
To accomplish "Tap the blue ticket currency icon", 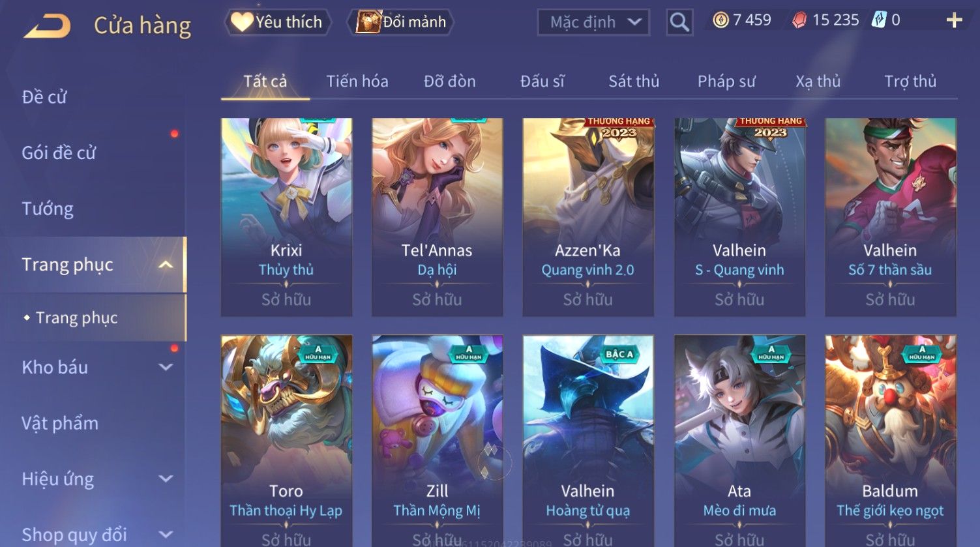I will click(879, 21).
